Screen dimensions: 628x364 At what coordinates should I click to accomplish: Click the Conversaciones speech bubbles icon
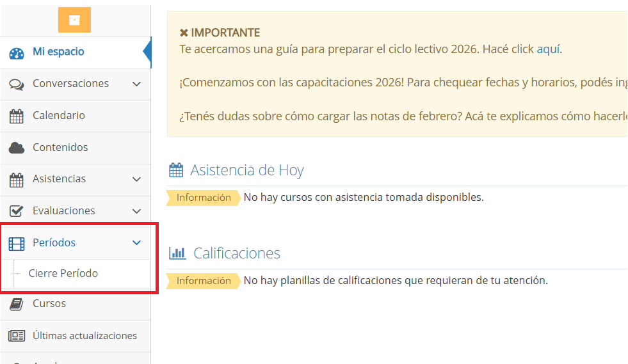click(17, 84)
